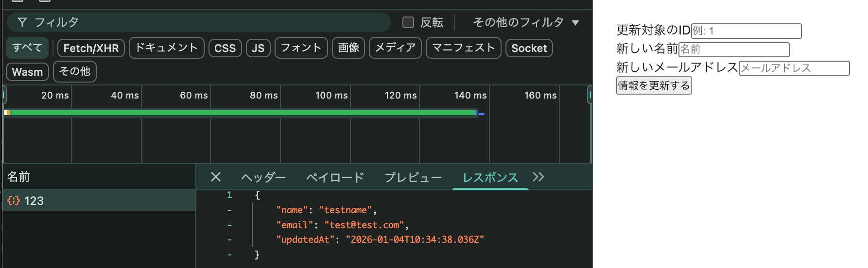Image resolution: width=868 pixels, height=268 pixels.
Task: Click the 100 ms timeline label
Action: click(x=331, y=96)
